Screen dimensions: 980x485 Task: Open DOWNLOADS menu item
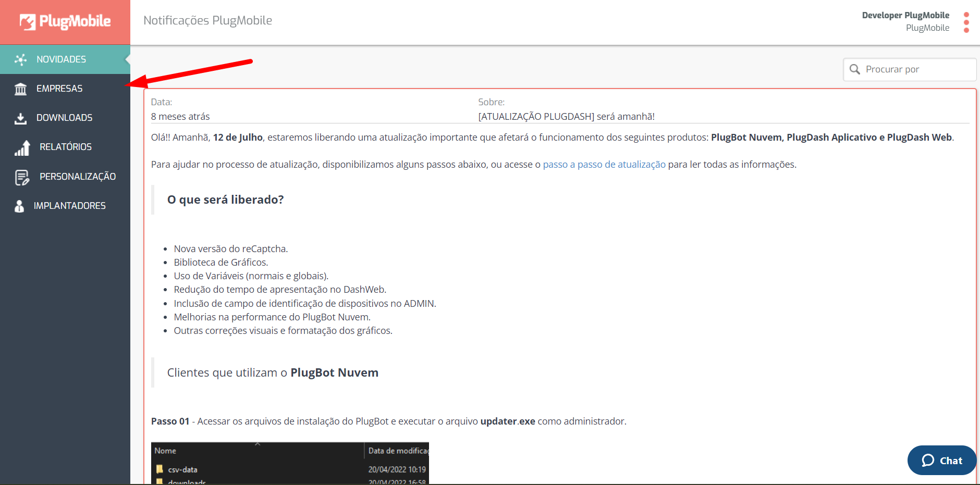(65, 118)
